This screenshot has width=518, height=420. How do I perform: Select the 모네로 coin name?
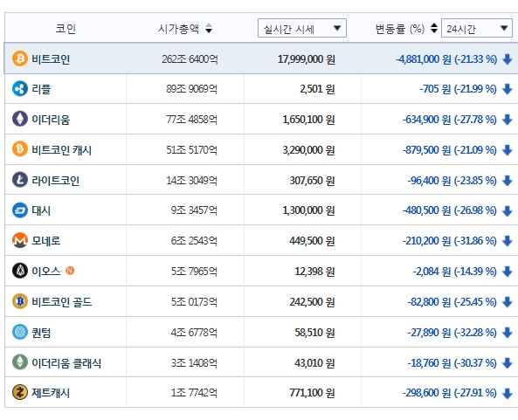point(46,241)
